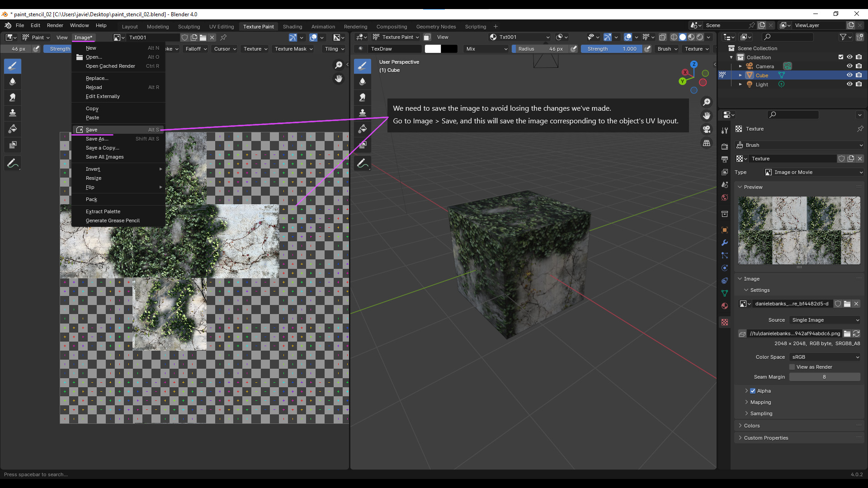Disable Cube in renders via camera icon

click(859, 75)
